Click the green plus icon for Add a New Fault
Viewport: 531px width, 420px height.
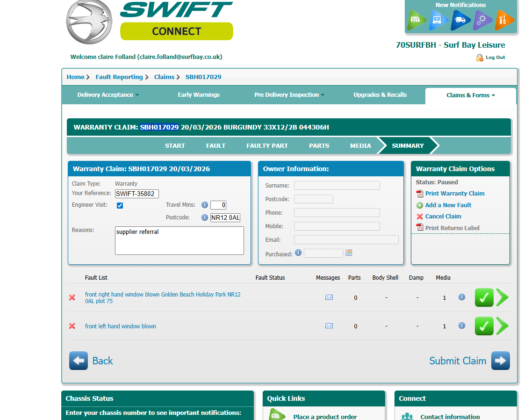pyautogui.click(x=420, y=205)
